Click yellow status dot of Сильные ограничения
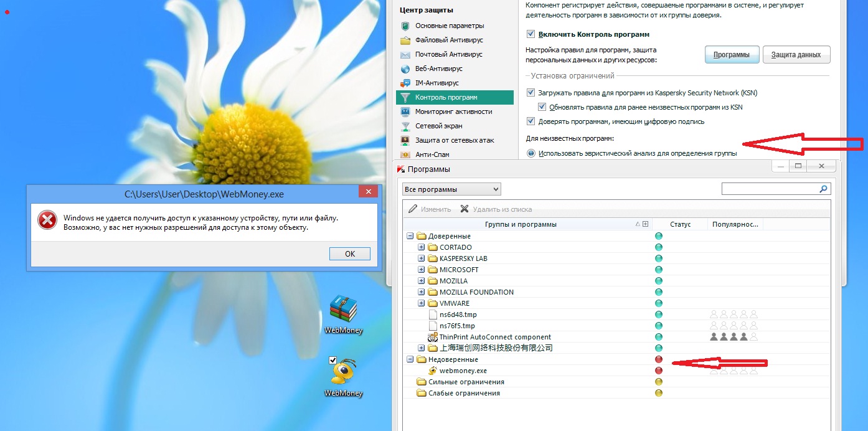Screen dimensions: 868x431 [x=659, y=382]
